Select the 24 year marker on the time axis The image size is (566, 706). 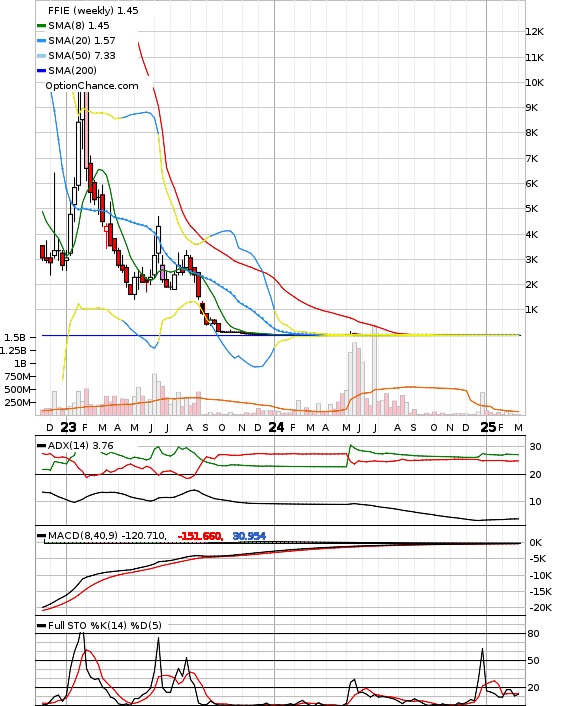pyautogui.click(x=276, y=427)
